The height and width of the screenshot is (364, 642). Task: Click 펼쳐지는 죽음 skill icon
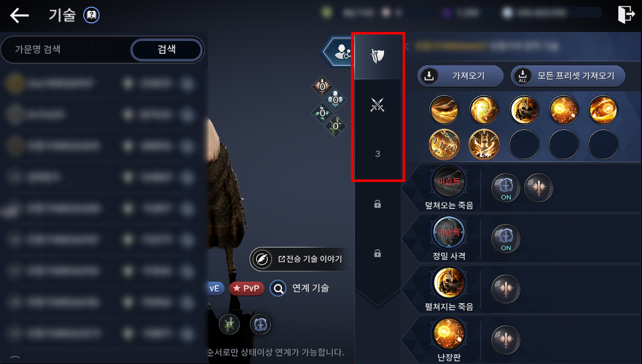click(449, 283)
